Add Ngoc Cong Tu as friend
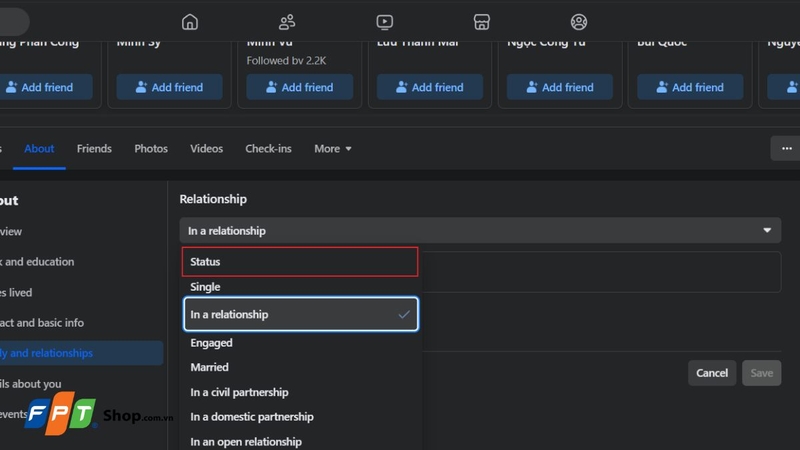The image size is (800, 450). (560, 87)
